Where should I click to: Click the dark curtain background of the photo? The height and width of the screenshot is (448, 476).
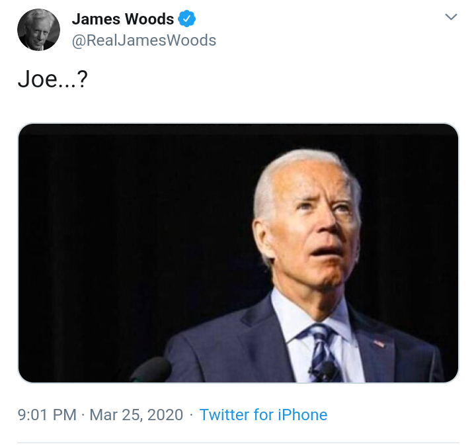pos(119,218)
